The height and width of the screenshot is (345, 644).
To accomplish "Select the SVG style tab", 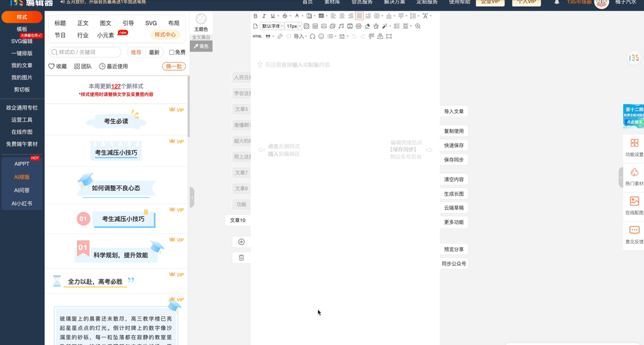I will [151, 23].
